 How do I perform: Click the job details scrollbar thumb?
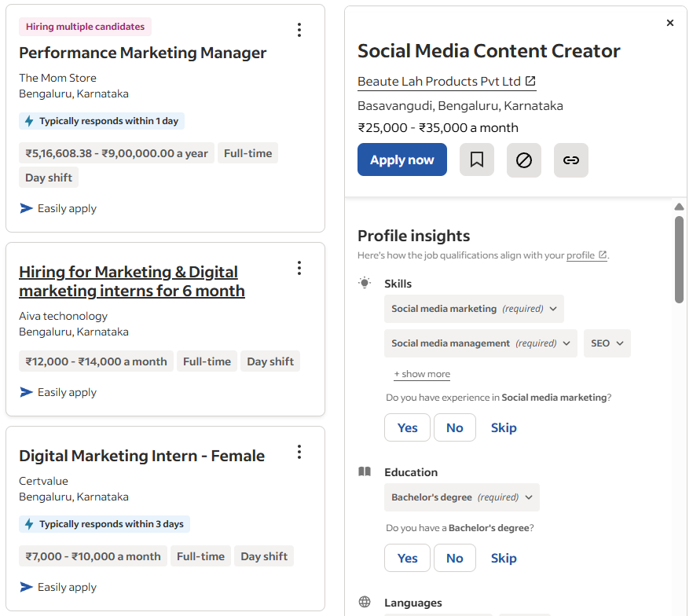click(679, 259)
